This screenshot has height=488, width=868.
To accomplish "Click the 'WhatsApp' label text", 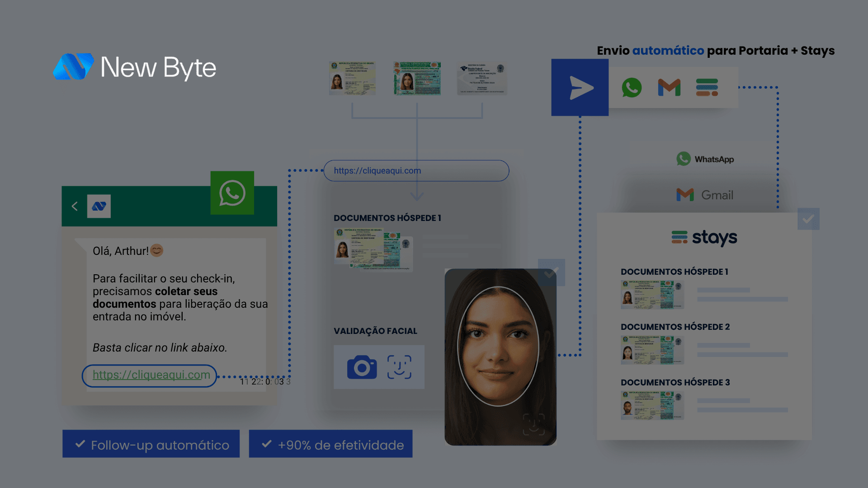I will (714, 159).
